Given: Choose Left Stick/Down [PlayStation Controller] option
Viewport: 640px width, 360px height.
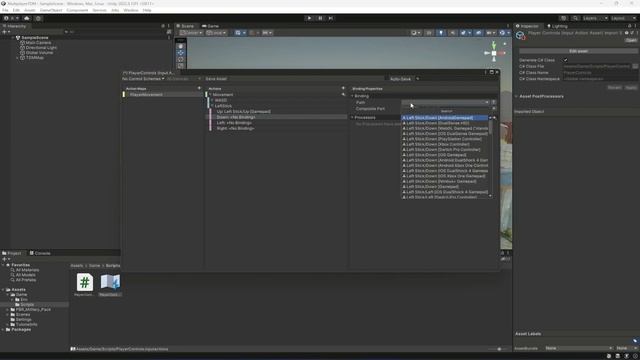Looking at the screenshot, I should pos(445,139).
